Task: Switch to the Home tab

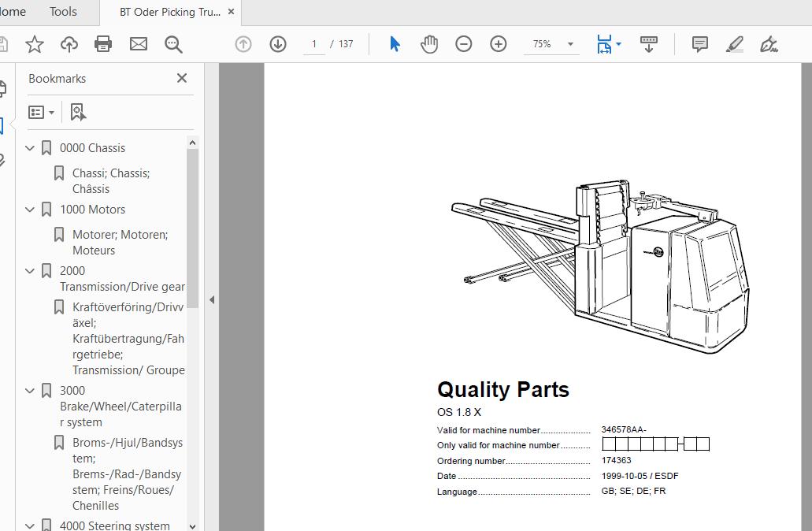Action: [13, 11]
